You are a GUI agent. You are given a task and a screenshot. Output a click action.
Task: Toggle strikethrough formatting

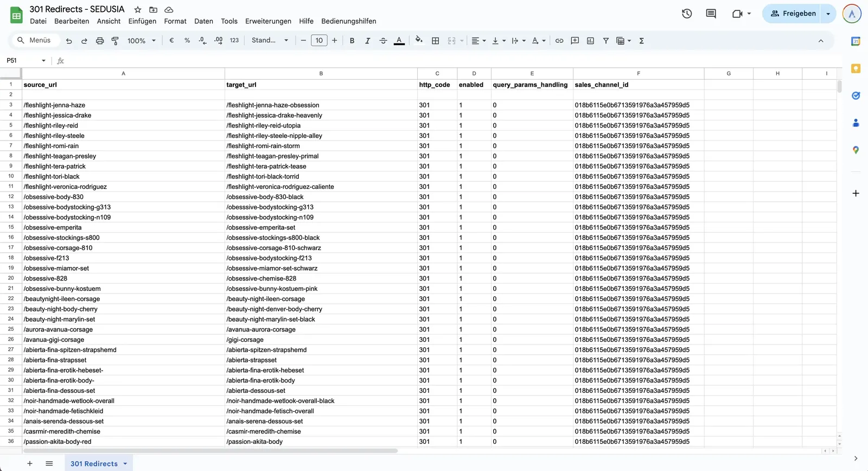point(383,40)
